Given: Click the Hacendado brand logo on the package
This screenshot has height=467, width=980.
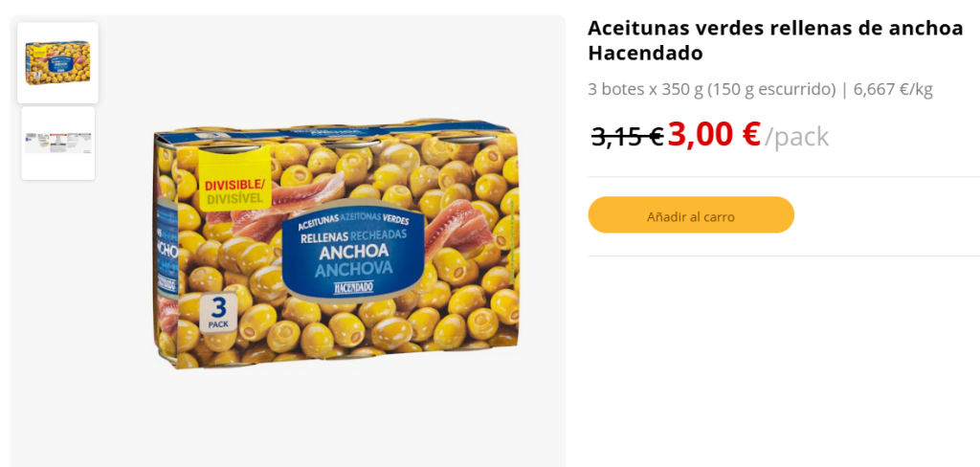Looking at the screenshot, I should click(353, 287).
